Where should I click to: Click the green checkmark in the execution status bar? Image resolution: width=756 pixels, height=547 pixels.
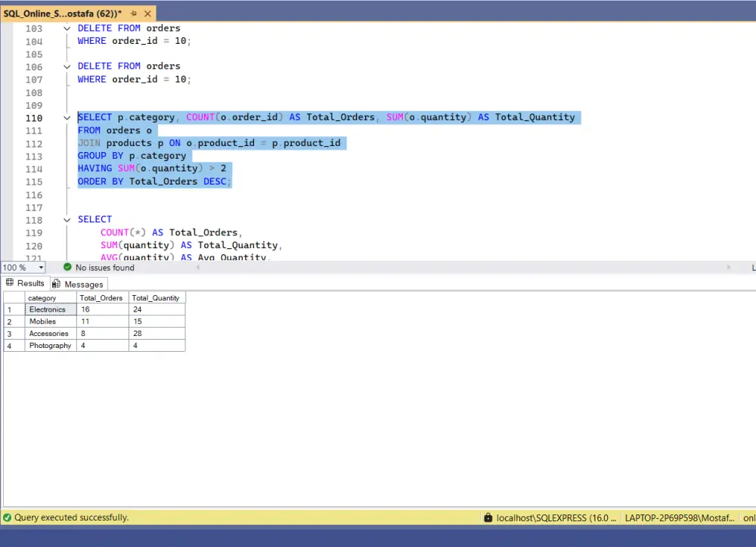click(6, 517)
